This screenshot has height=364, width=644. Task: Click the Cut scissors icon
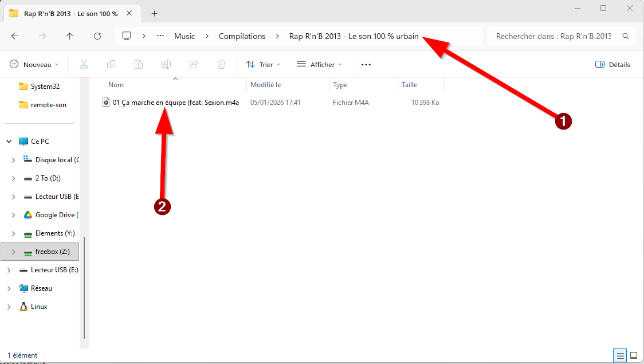point(84,64)
